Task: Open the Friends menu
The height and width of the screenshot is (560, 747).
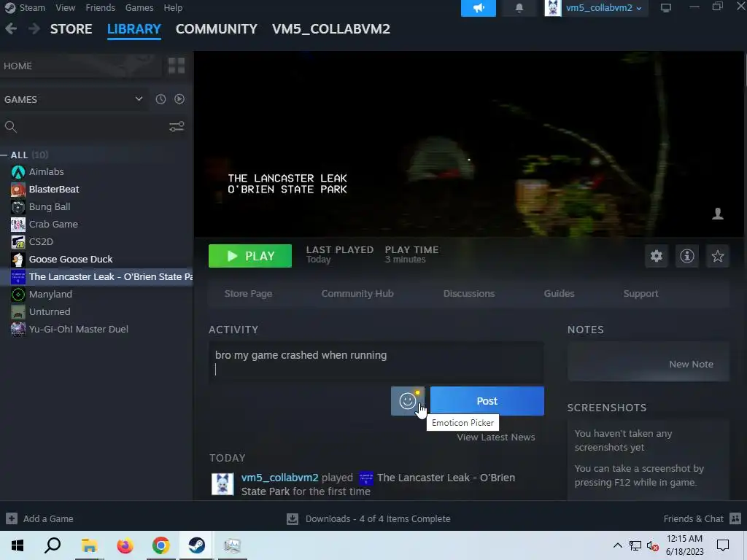Action: pyautogui.click(x=100, y=7)
